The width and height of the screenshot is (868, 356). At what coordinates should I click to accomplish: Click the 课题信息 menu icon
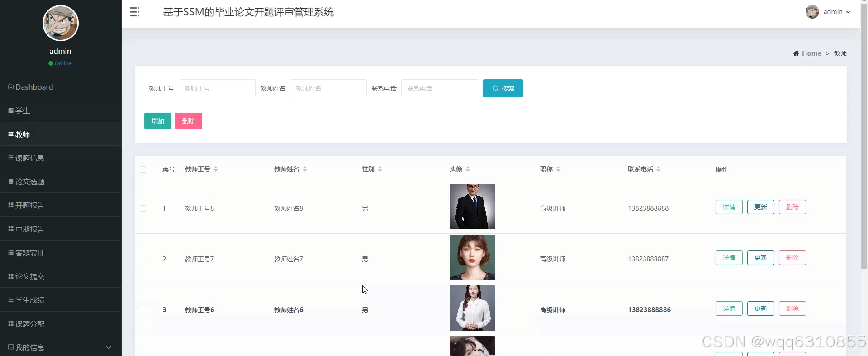[11, 158]
